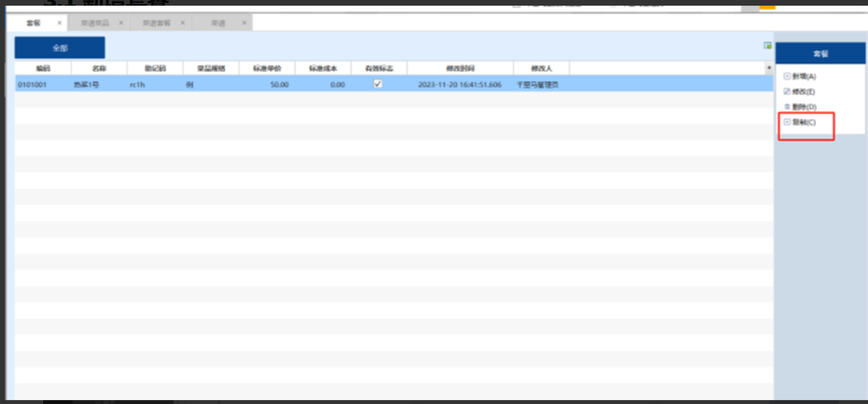868x404 pixels.
Task: Click the small grid icon above the table
Action: (767, 46)
